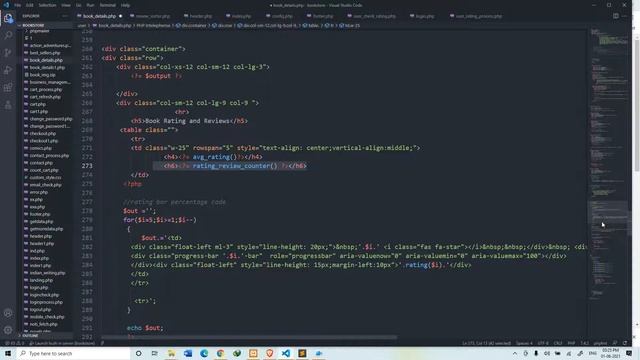Open best_sellers.php in the explorer

[x=44, y=53]
